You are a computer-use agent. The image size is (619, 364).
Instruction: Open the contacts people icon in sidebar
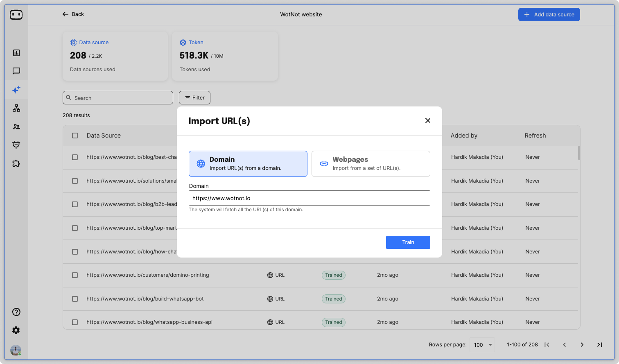(16, 127)
